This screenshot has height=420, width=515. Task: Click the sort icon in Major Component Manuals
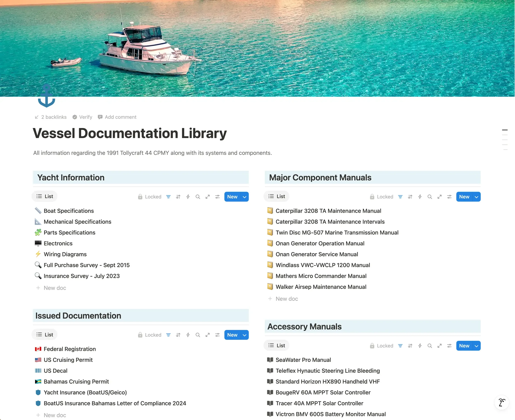[410, 197]
